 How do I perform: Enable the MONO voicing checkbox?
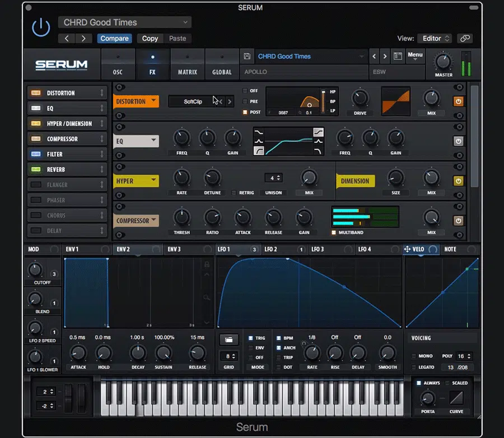tap(414, 356)
